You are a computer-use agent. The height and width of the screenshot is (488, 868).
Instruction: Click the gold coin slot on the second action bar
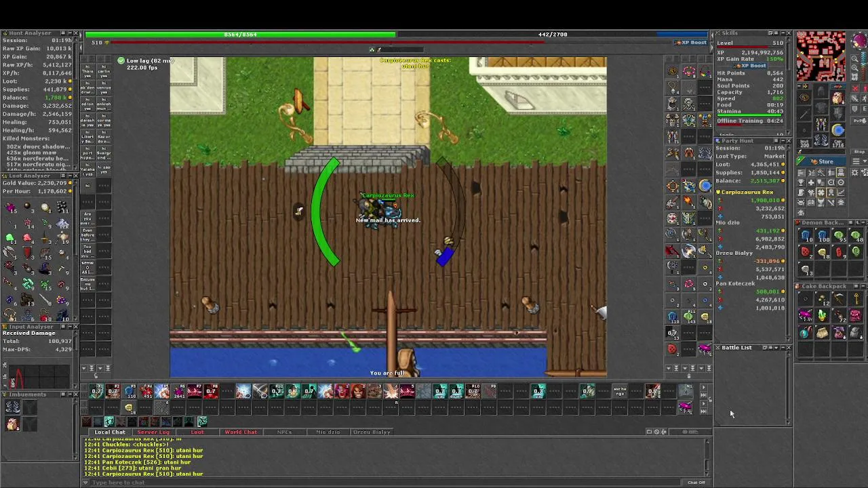click(x=130, y=407)
